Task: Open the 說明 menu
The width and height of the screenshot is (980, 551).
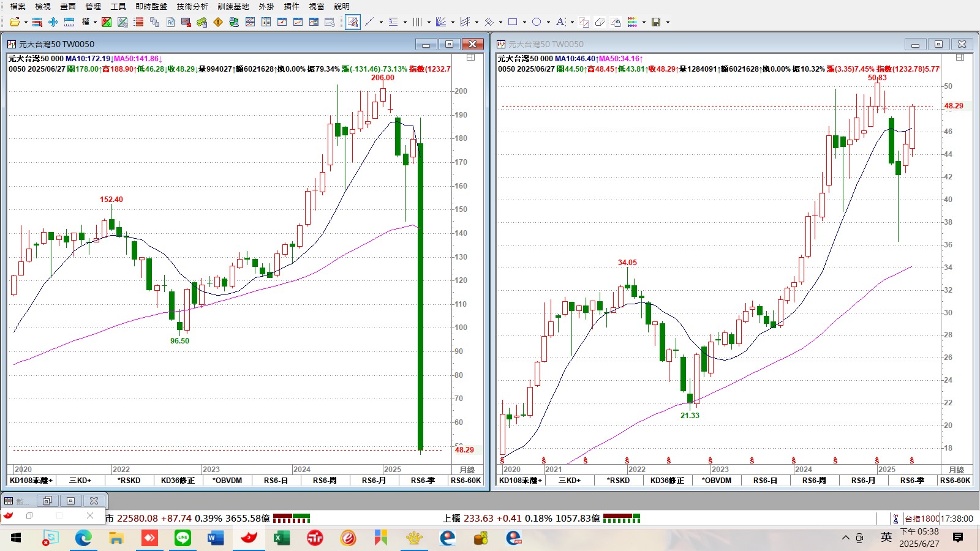Action: pyautogui.click(x=342, y=6)
